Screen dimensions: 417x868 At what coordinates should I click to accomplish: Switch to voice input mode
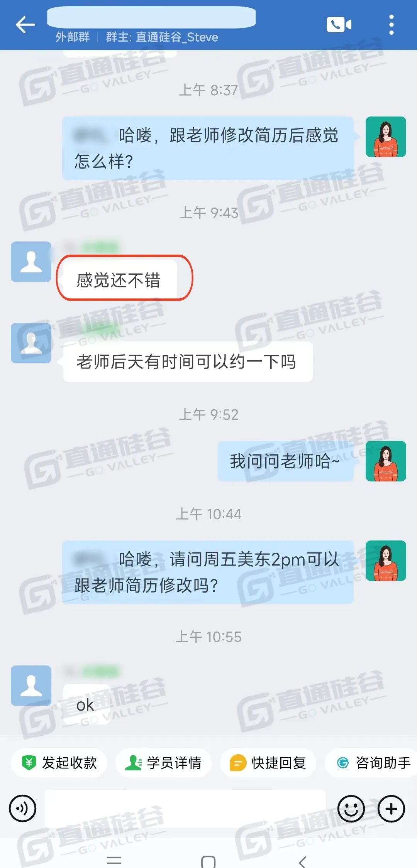(23, 808)
